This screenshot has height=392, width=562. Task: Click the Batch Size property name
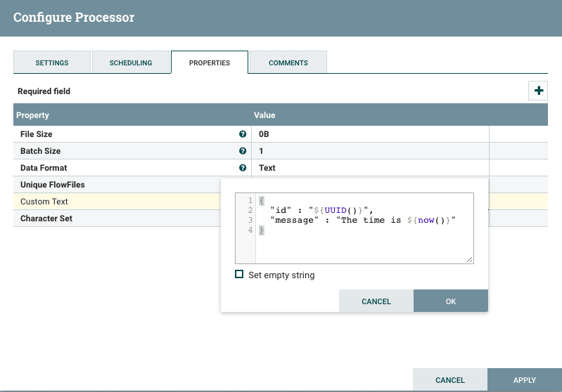pos(41,151)
